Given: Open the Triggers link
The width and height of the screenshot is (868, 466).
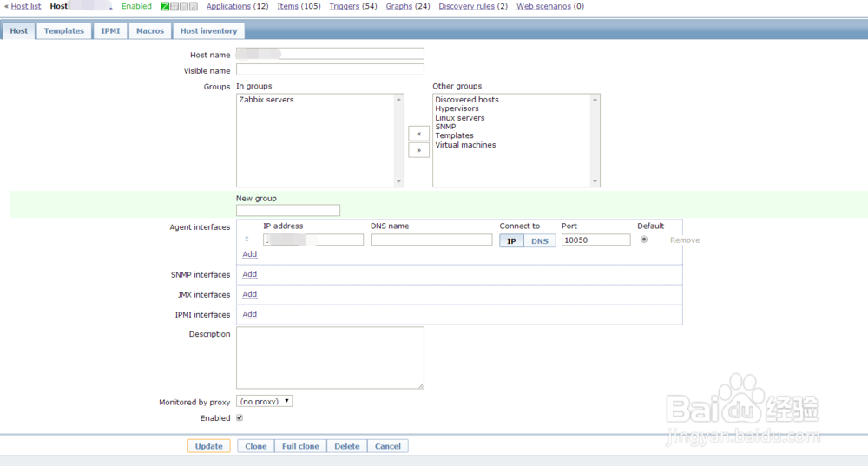Looking at the screenshot, I should pyautogui.click(x=345, y=6).
